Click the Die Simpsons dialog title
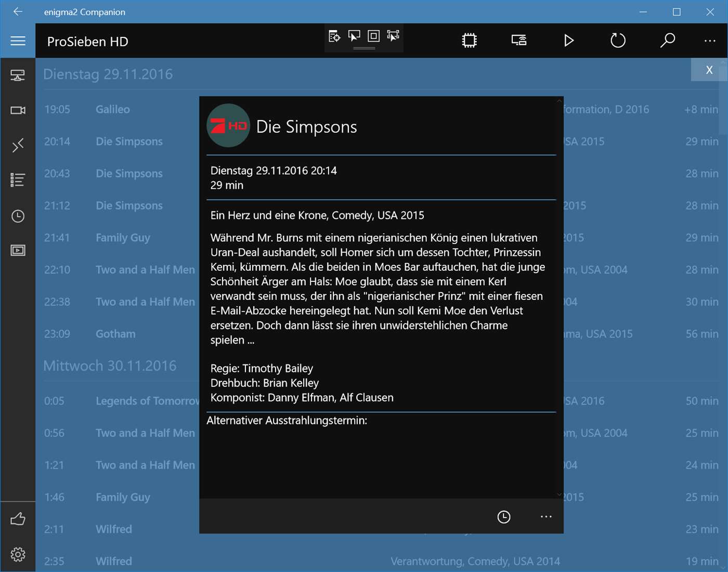This screenshot has width=728, height=572. point(306,127)
